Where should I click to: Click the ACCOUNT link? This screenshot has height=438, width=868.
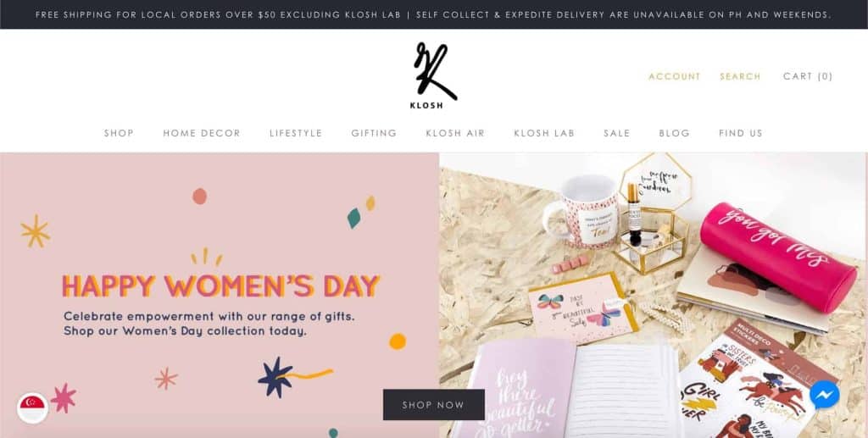pos(674,76)
